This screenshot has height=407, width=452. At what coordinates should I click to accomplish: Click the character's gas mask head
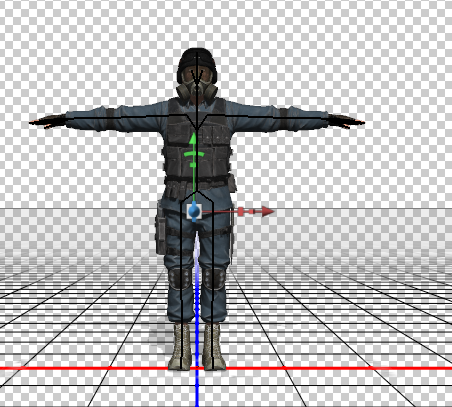point(197,74)
